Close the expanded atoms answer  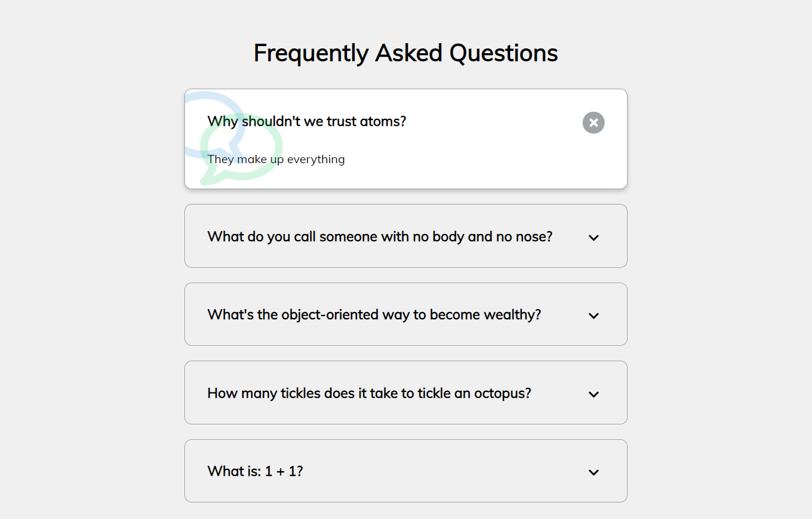pos(593,123)
